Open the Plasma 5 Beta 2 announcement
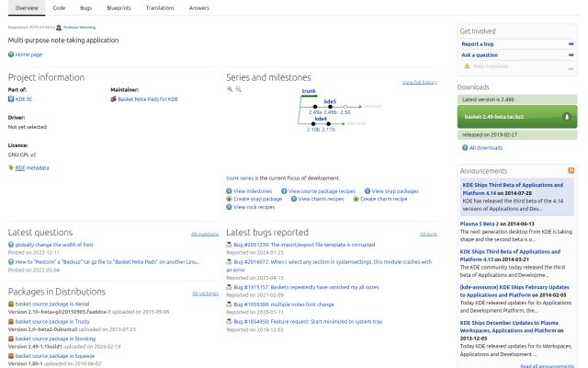Screen dimensions: 588x368 click(480, 224)
